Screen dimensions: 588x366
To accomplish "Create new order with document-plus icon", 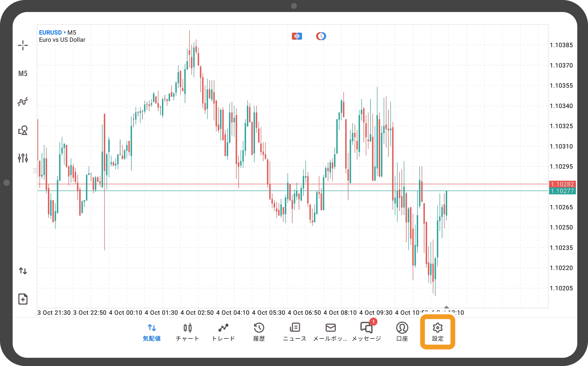I will [x=23, y=299].
